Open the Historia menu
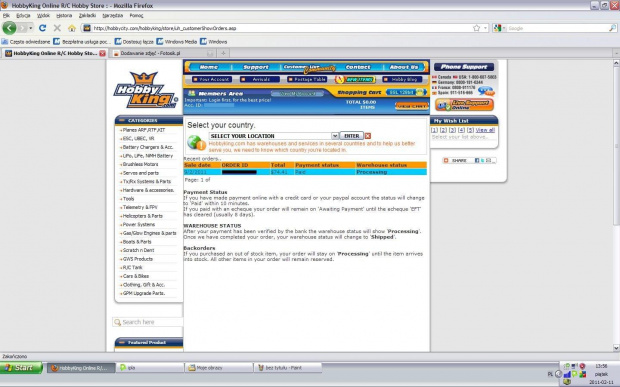 [x=64, y=15]
